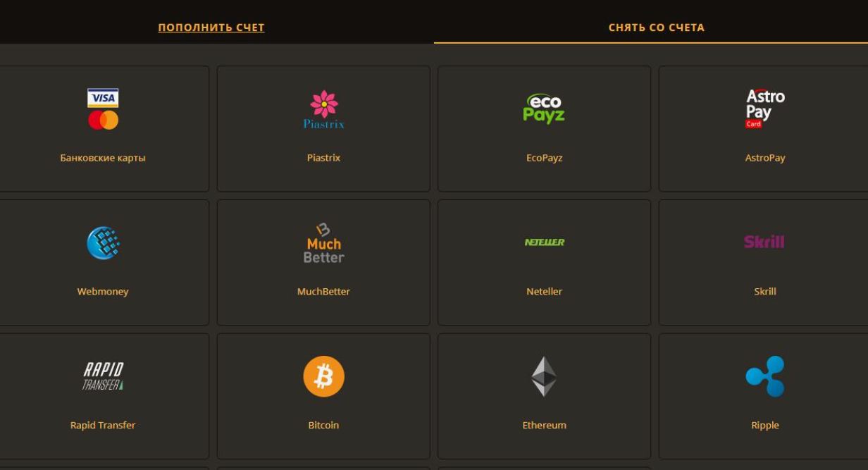868x470 pixels.
Task: Click the Visa and Mastercard logo
Action: click(103, 109)
